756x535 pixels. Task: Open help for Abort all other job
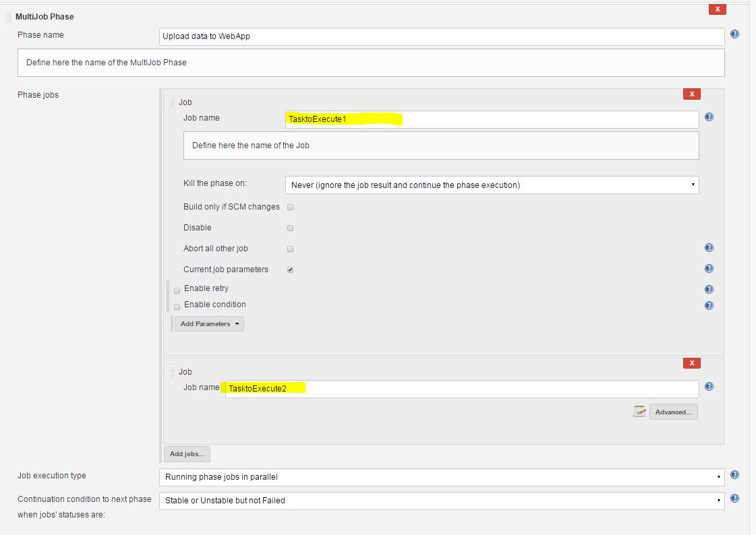tap(709, 247)
